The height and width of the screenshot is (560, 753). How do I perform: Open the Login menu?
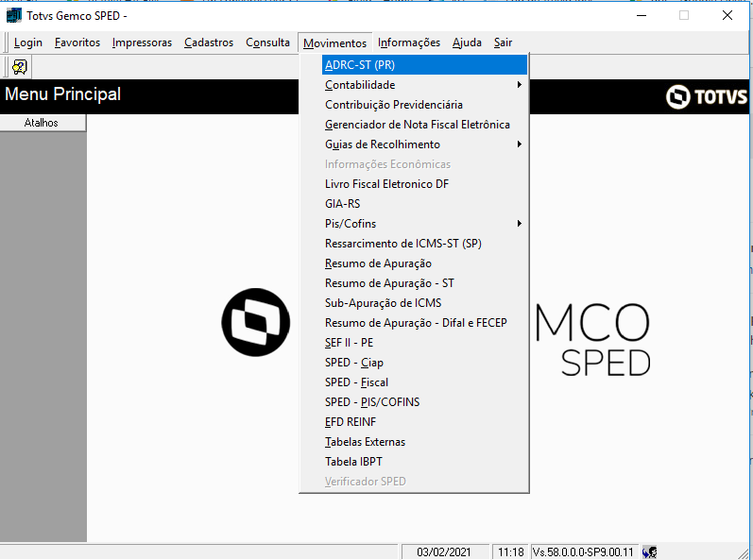[x=27, y=42]
